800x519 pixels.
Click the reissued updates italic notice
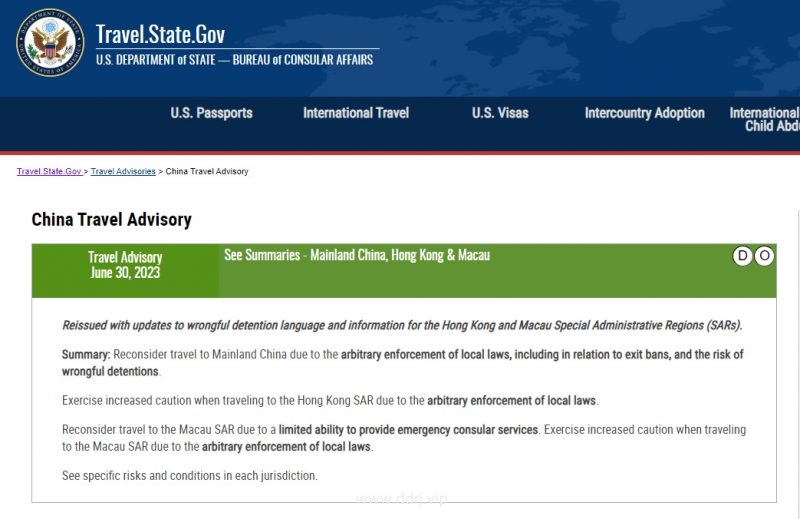point(402,325)
